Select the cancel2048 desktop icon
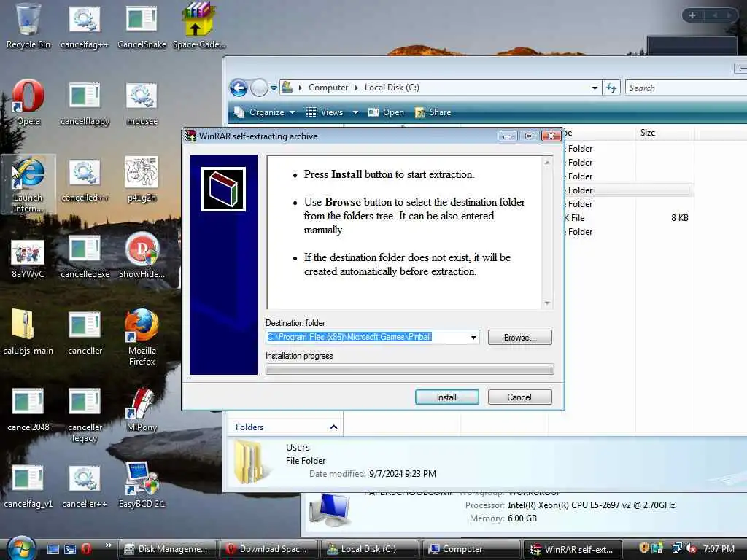The image size is (747, 560). pos(28,410)
